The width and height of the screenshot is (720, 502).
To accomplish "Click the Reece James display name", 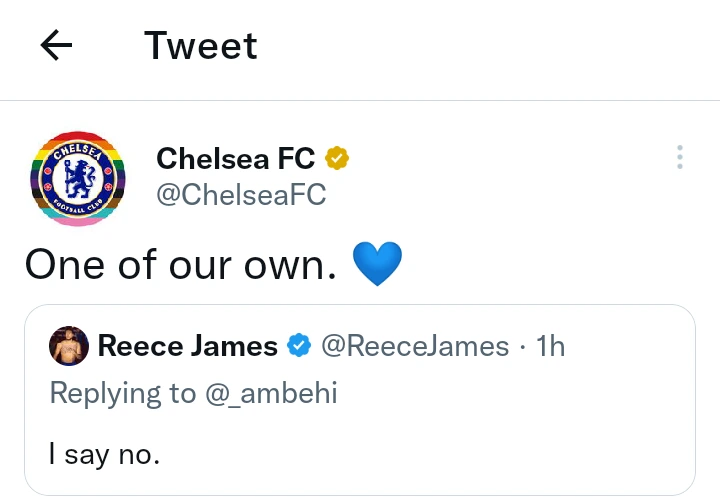I will [187, 346].
